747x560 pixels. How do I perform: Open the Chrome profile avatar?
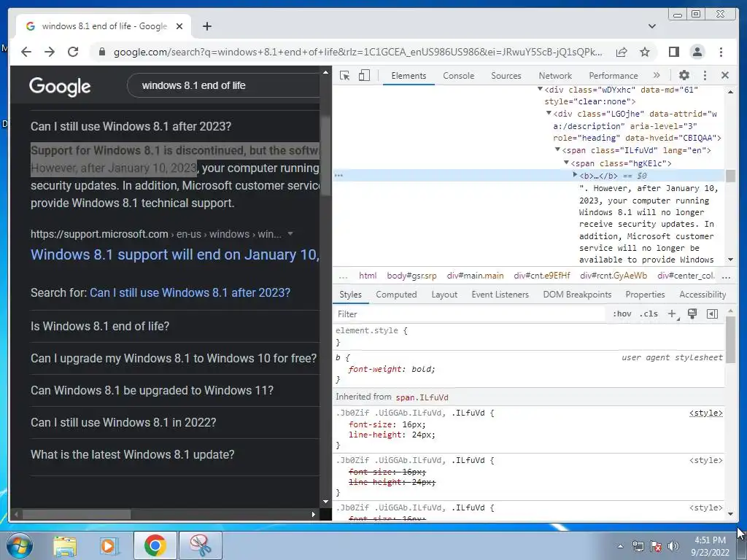tap(697, 52)
